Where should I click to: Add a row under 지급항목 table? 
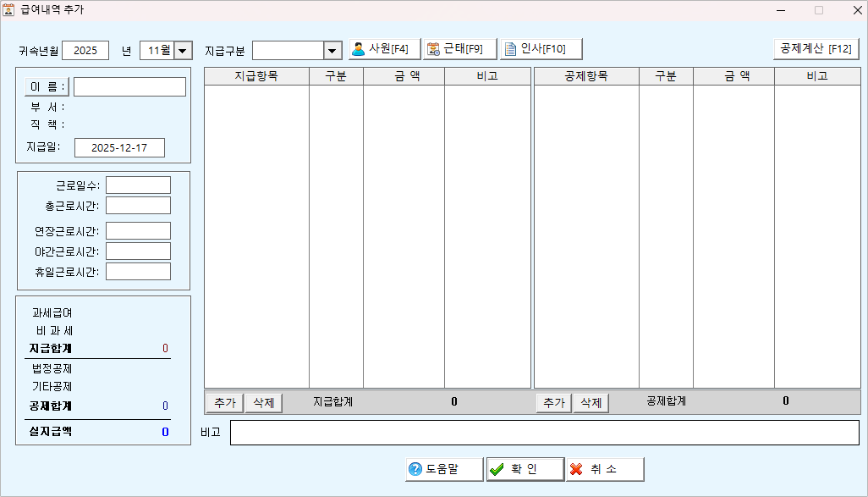coord(225,403)
